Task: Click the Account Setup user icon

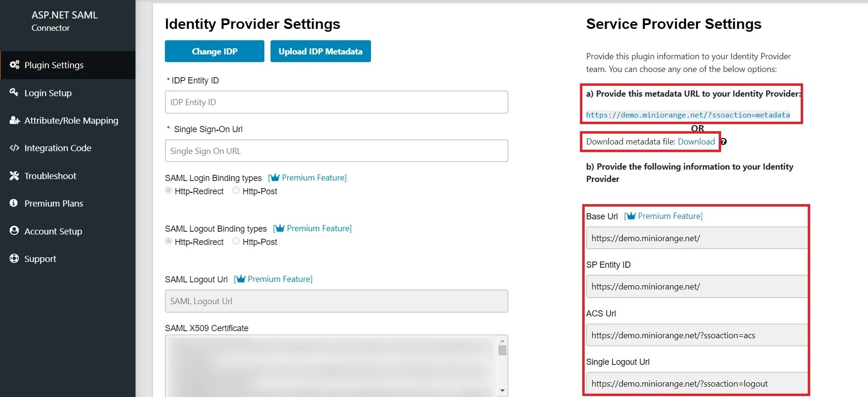Action: 14,231
